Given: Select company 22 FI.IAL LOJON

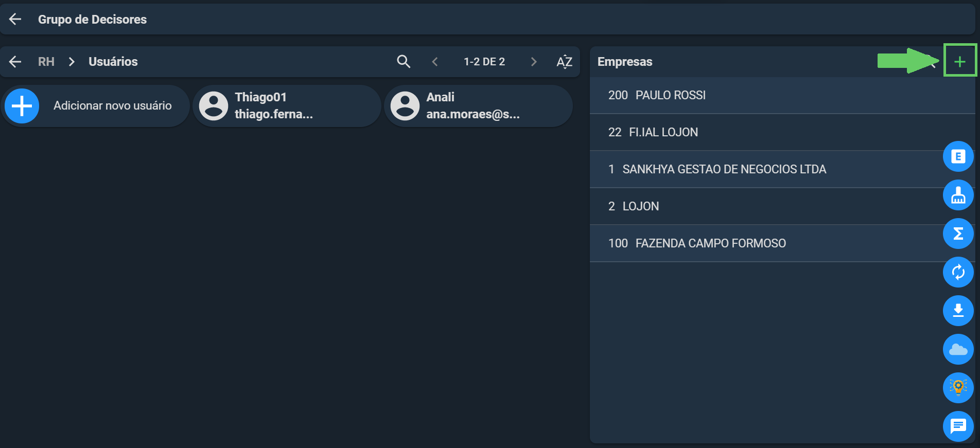Looking at the screenshot, I should (782, 132).
